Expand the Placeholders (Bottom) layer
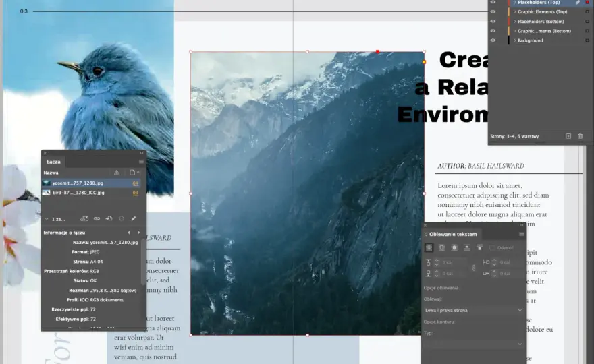The image size is (594, 364). click(515, 22)
